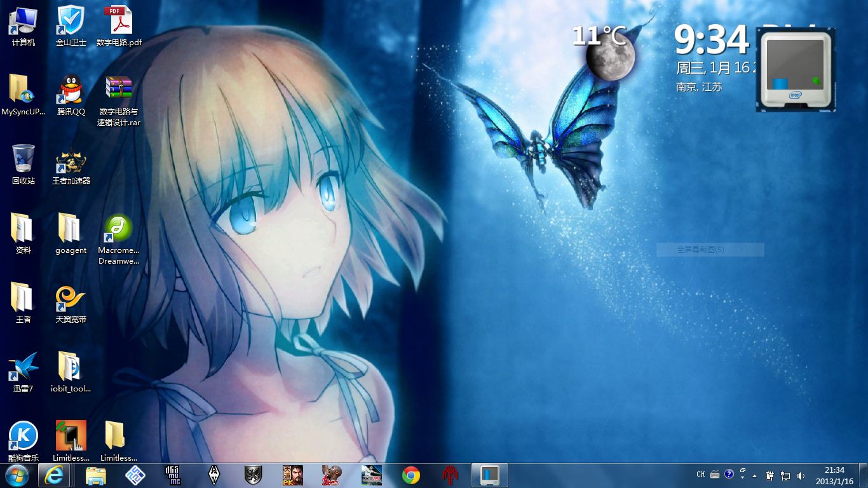This screenshot has height=488, width=868.
Task: Open the blue diamond app in taskbar
Action: tap(134, 475)
